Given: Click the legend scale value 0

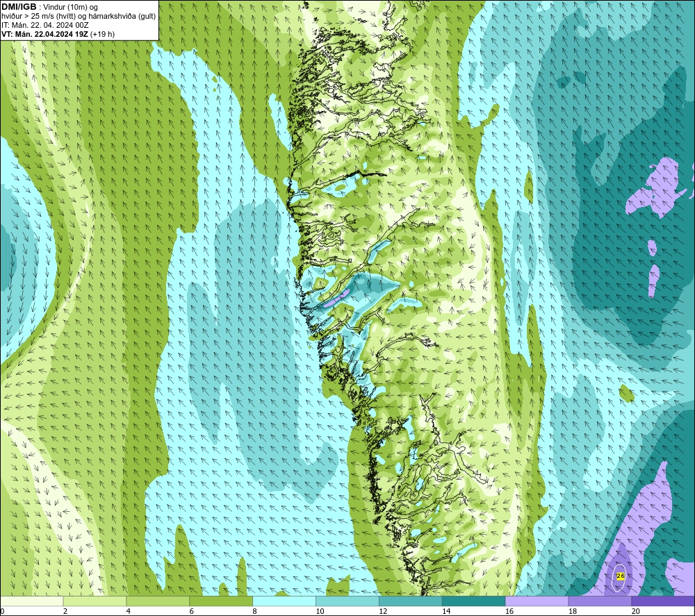Looking at the screenshot, I should (x=3, y=612).
